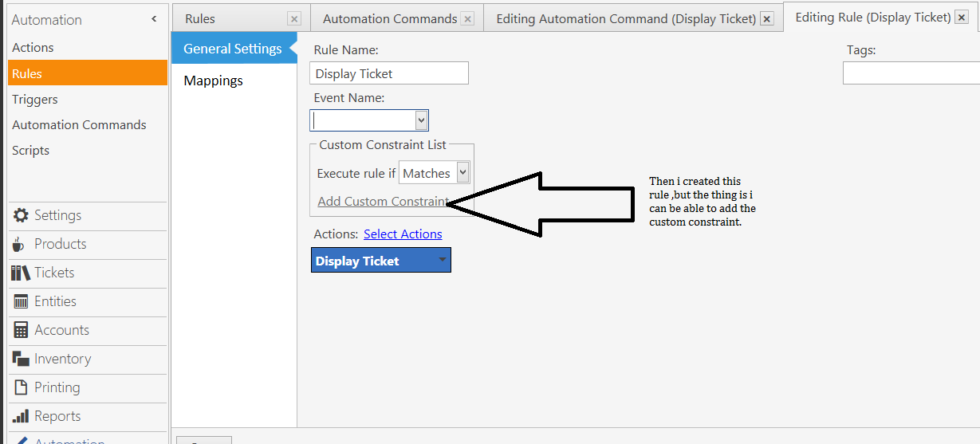Switch to the Automation Commands tab

point(390,18)
